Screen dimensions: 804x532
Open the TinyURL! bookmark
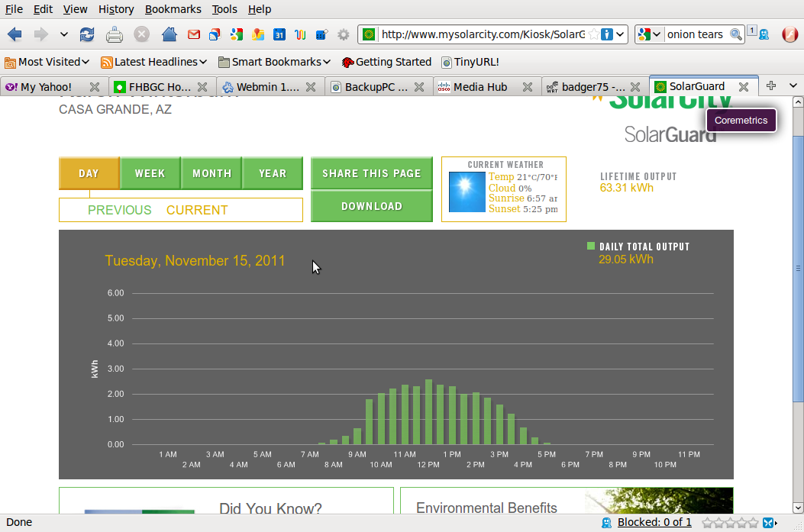pyautogui.click(x=470, y=62)
